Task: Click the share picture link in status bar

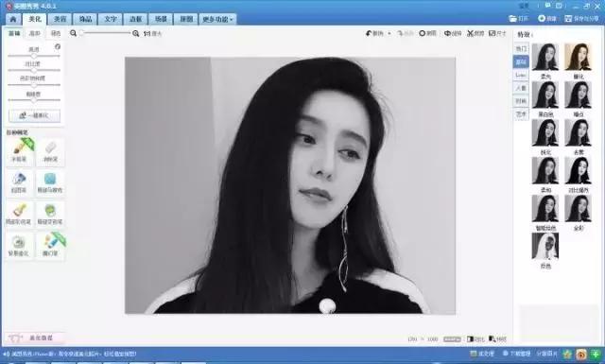Action: click(546, 354)
